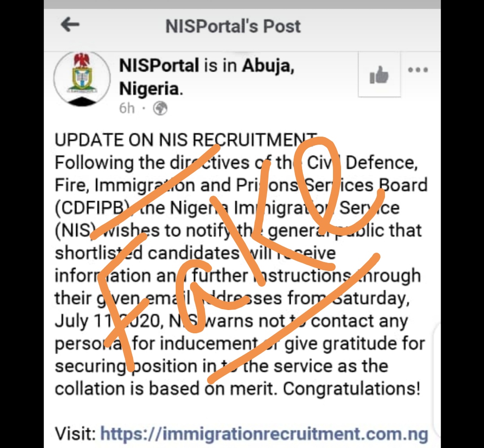
Task: Like the post with thumbs-up button
Action: coord(379,75)
